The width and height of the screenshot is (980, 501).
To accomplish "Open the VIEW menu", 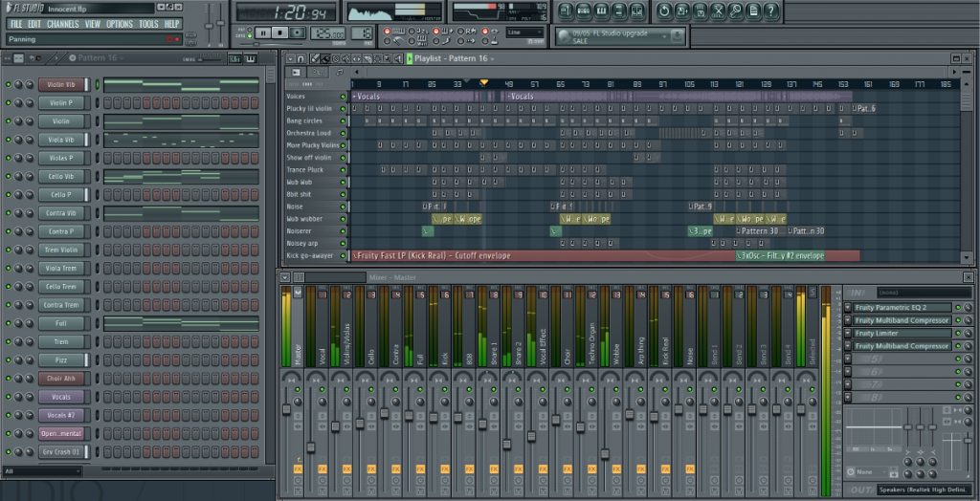I will [93, 24].
